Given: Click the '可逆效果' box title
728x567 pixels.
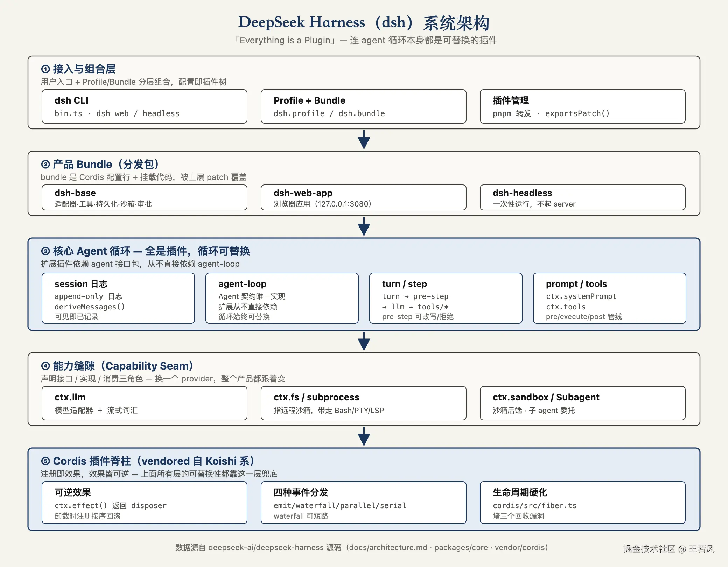Looking at the screenshot, I should [73, 492].
